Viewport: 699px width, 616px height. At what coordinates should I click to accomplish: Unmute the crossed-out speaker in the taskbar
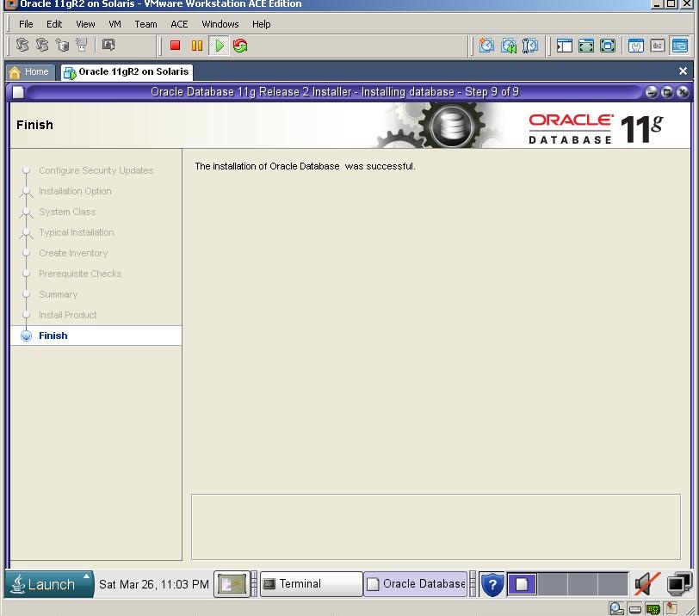[645, 584]
